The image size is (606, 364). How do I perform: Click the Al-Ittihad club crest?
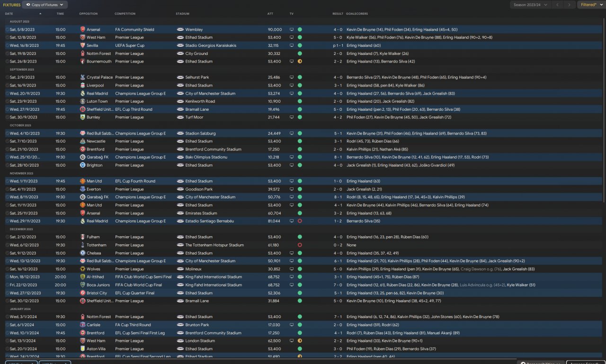(x=83, y=277)
